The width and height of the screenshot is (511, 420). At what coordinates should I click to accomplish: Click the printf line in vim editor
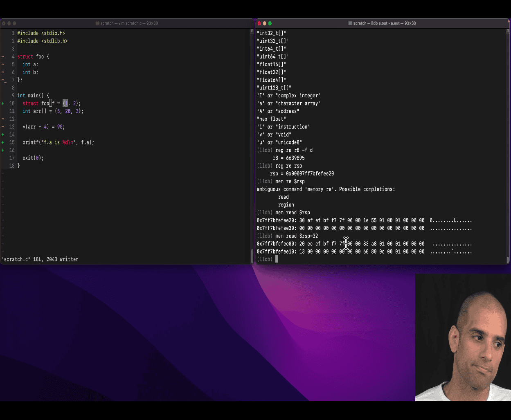tap(58, 142)
